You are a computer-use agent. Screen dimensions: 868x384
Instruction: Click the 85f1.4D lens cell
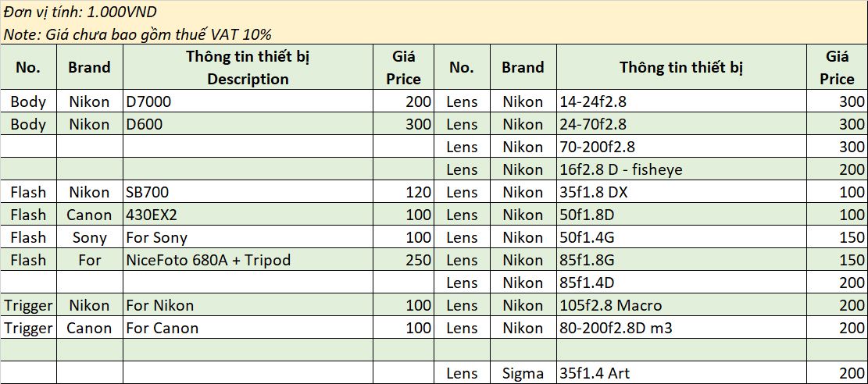click(681, 283)
